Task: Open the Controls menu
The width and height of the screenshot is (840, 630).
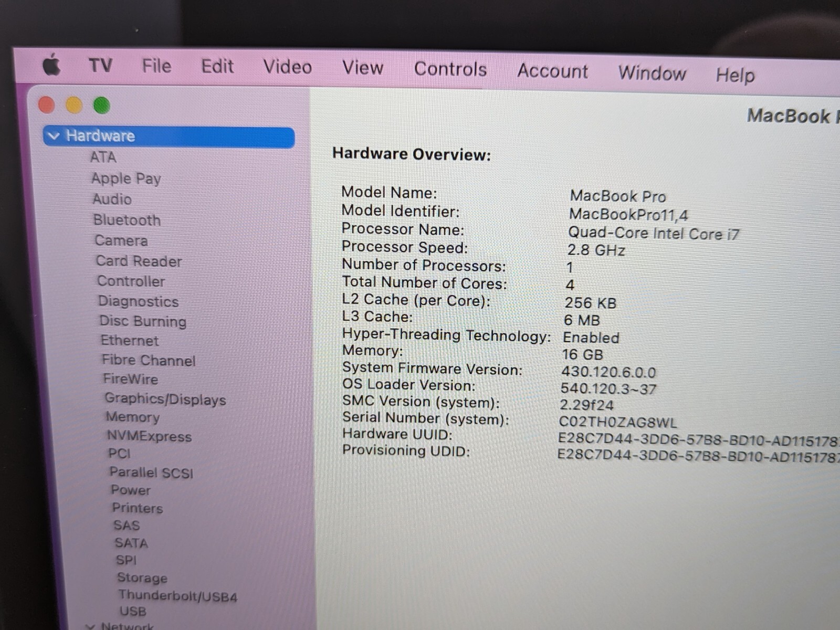Action: point(450,69)
